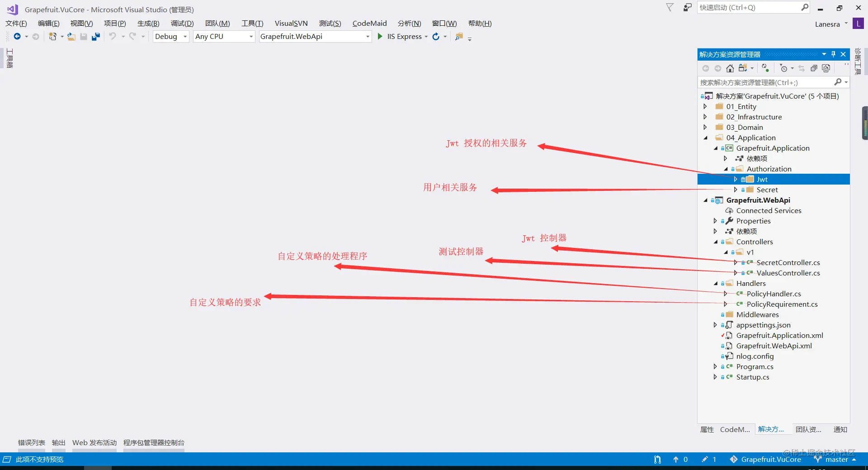The height and width of the screenshot is (470, 868).
Task: Click the New Project toolbar icon
Action: click(53, 37)
